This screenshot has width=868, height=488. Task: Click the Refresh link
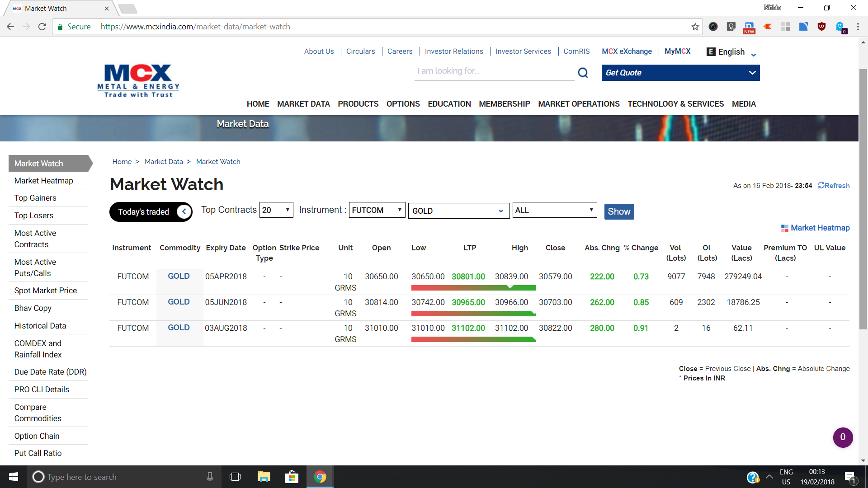tap(834, 186)
